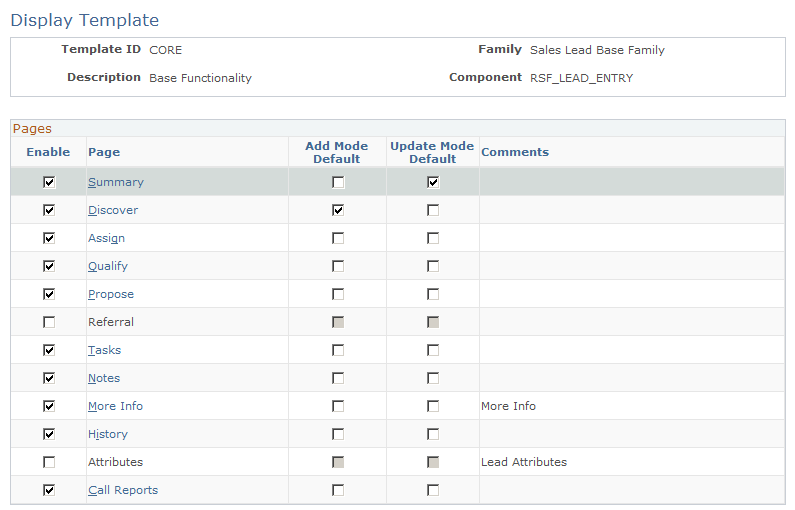Check Update Mode Default for Notes

pyautogui.click(x=433, y=378)
